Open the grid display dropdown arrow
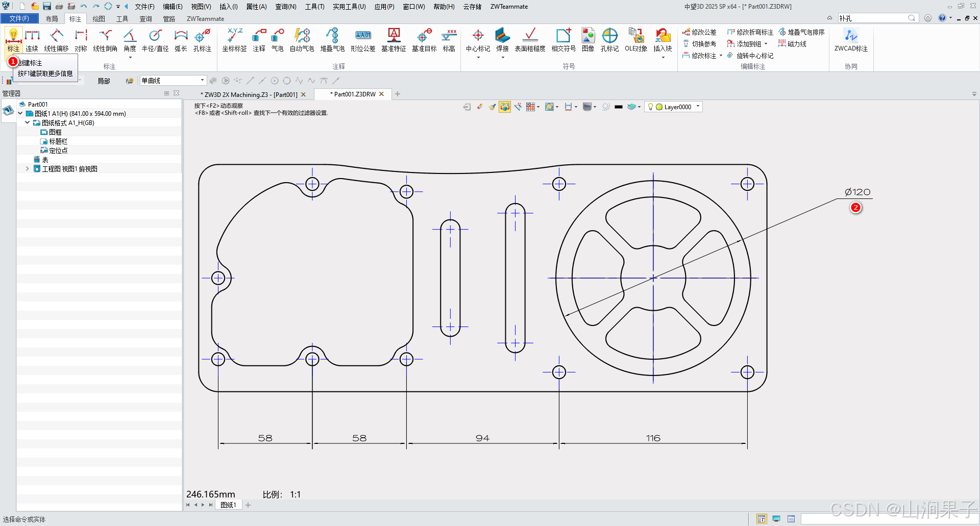 (x=538, y=107)
